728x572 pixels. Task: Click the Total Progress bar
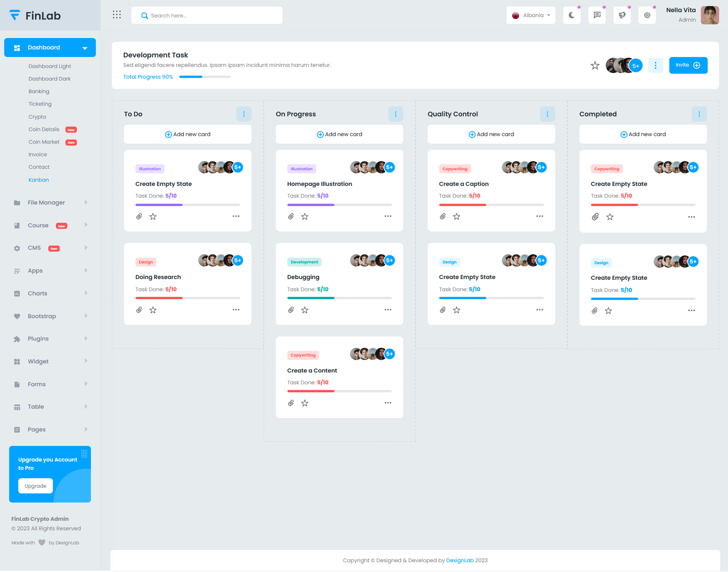tap(205, 77)
